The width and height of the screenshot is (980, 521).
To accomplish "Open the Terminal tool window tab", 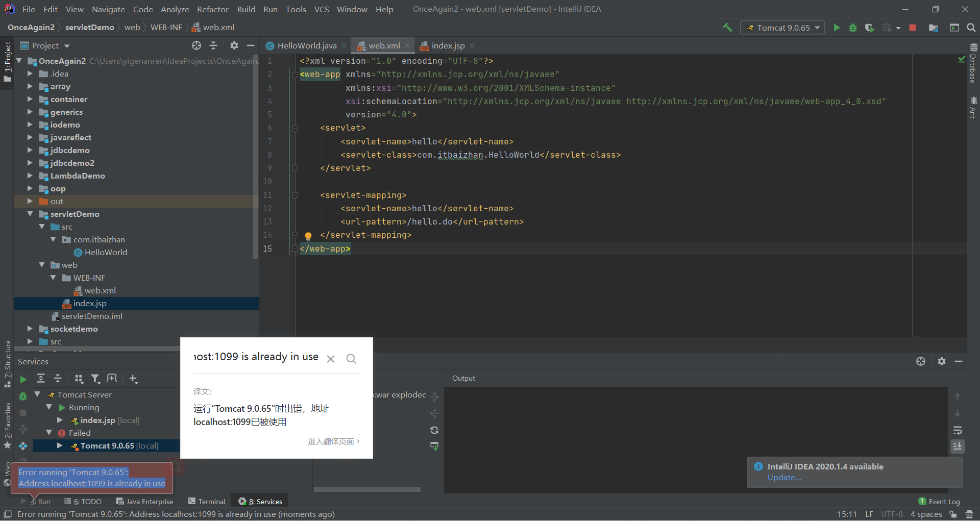I will click(206, 502).
